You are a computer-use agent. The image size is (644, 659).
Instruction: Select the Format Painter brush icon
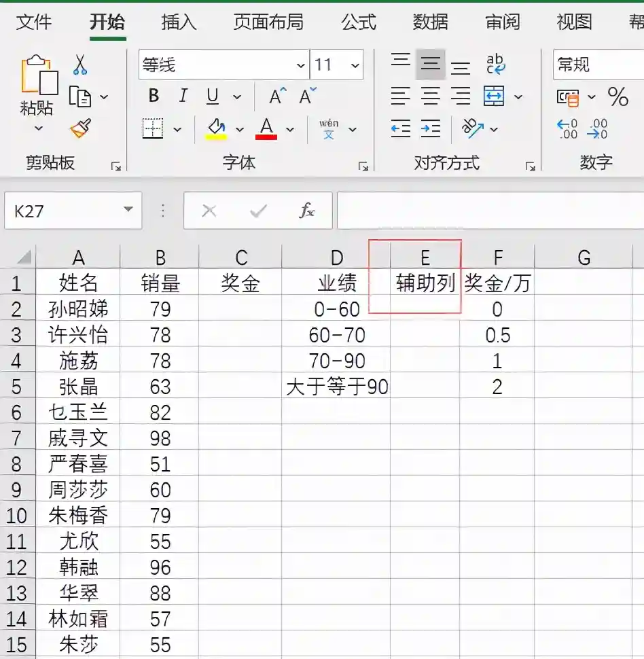[x=80, y=128]
